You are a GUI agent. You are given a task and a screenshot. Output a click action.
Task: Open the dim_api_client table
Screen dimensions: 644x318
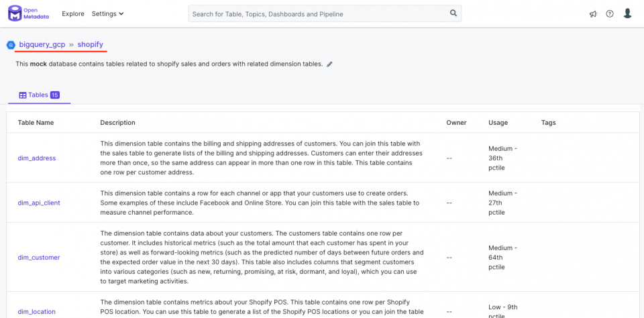click(39, 203)
